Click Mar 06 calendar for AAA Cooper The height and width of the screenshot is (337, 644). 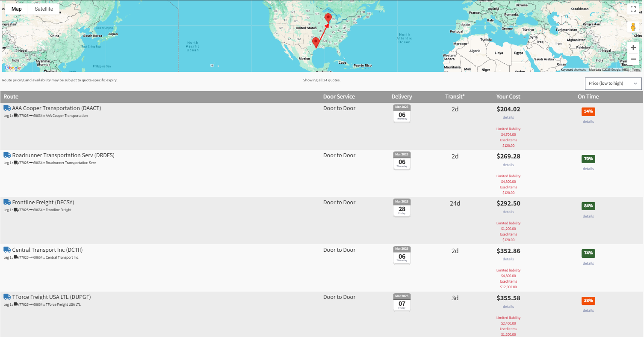tap(402, 113)
